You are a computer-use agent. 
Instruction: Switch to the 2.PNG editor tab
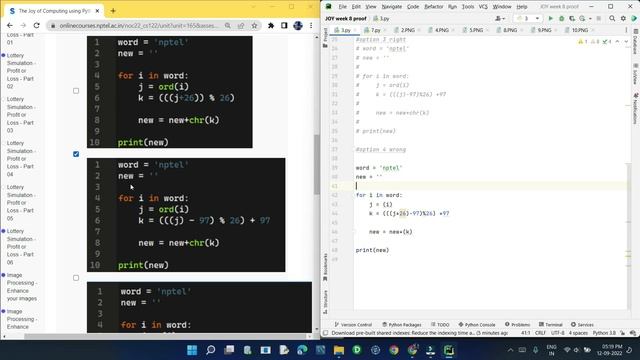pos(406,30)
